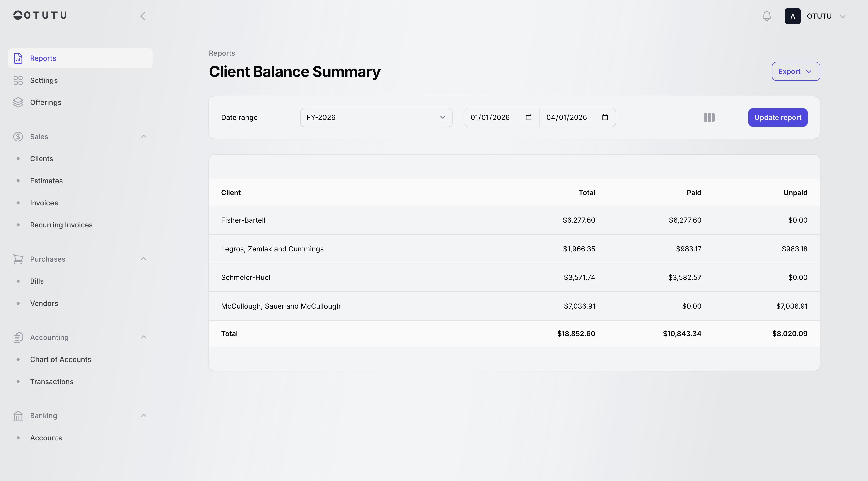Collapse the Accounting section chevron

pos(144,337)
